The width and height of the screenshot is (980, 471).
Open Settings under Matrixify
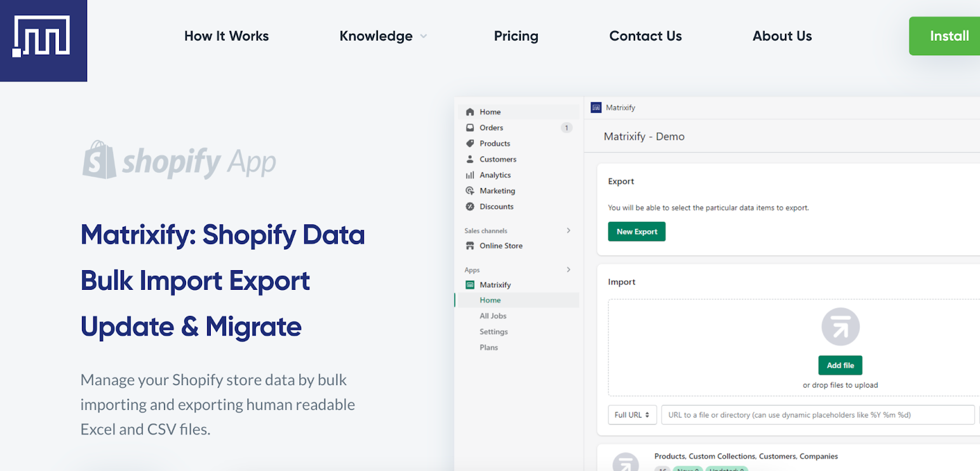click(493, 332)
